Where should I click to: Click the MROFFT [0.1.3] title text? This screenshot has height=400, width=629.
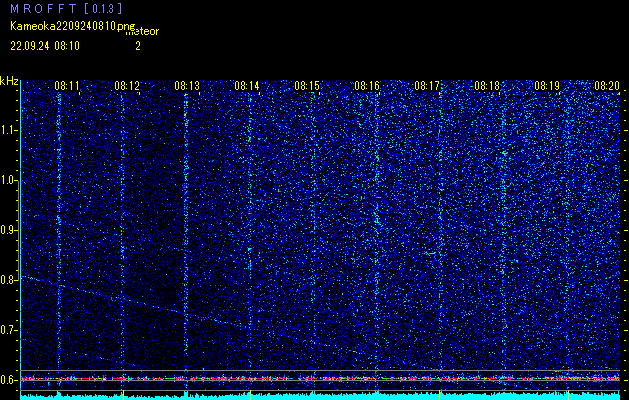(x=67, y=8)
